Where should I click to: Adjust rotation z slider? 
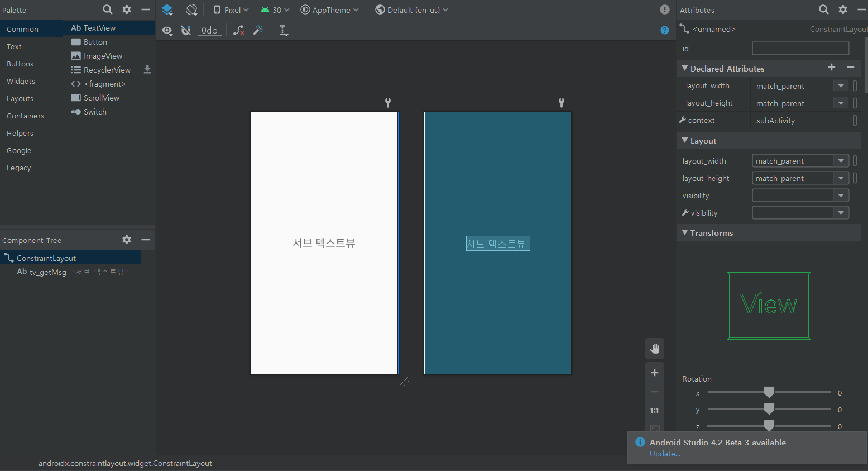pos(769,426)
